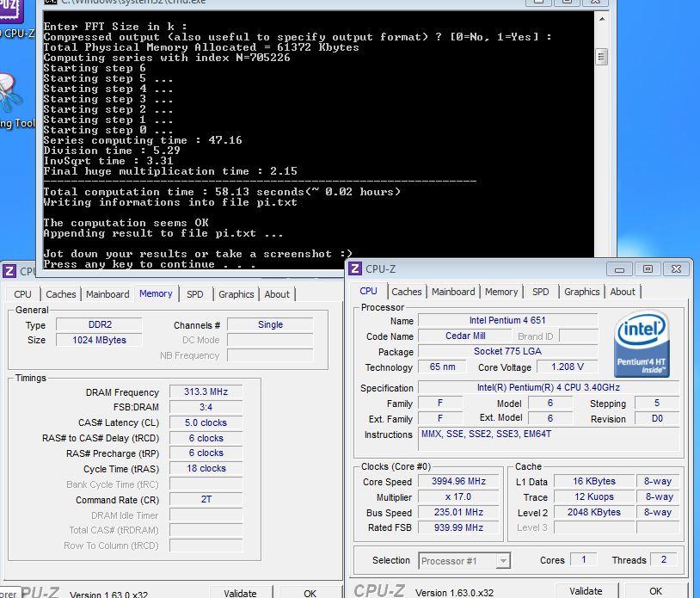This screenshot has height=598, width=700.
Task: Click the Cores count value 1
Action: tap(583, 560)
